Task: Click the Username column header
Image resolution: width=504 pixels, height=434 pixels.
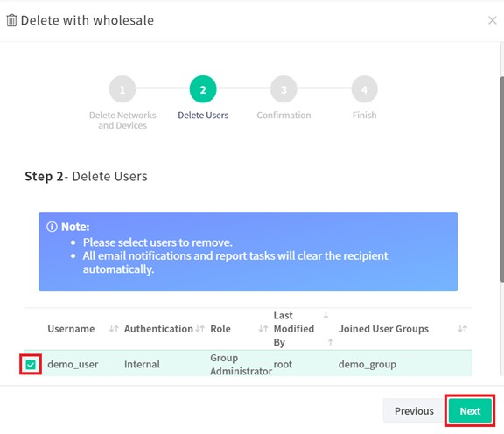Action: 71,329
